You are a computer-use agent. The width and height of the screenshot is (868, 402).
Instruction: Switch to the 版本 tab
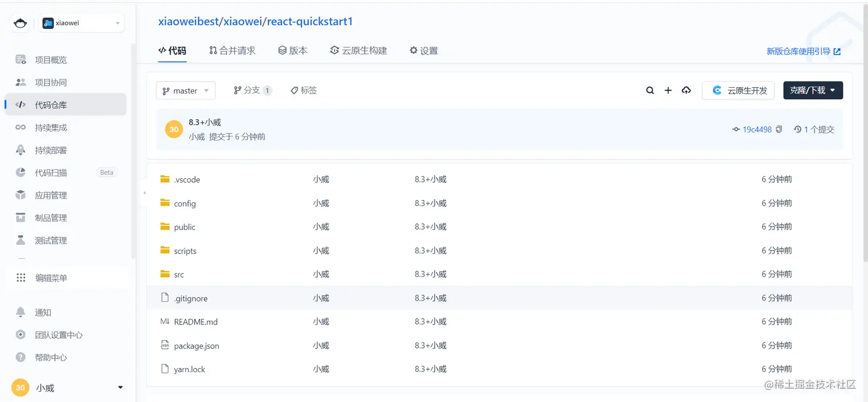[293, 50]
